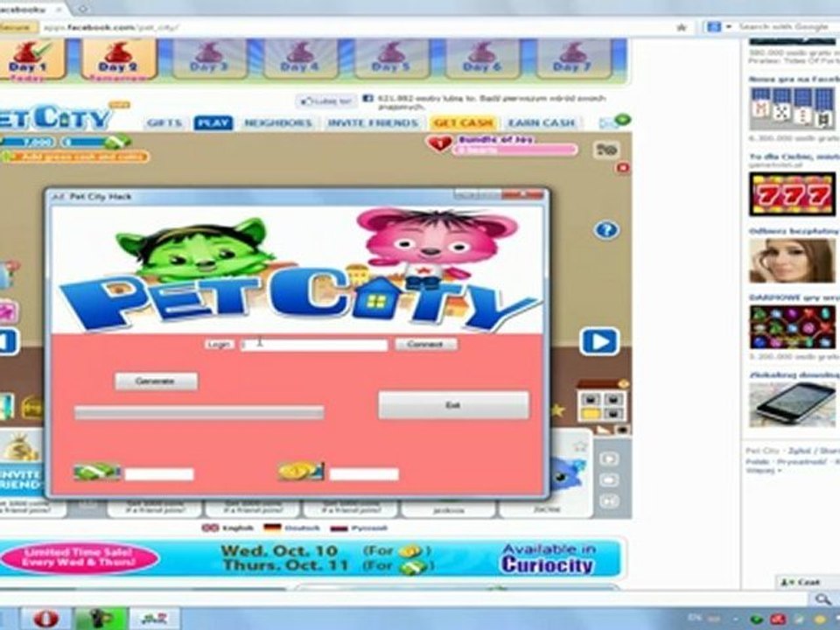Click the bookmark star in address bar

point(682,27)
